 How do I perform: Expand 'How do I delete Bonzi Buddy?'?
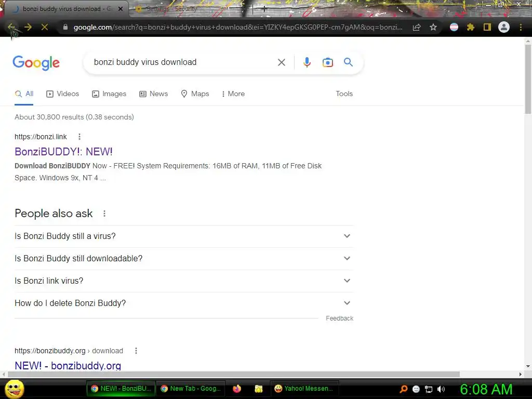[184, 303]
